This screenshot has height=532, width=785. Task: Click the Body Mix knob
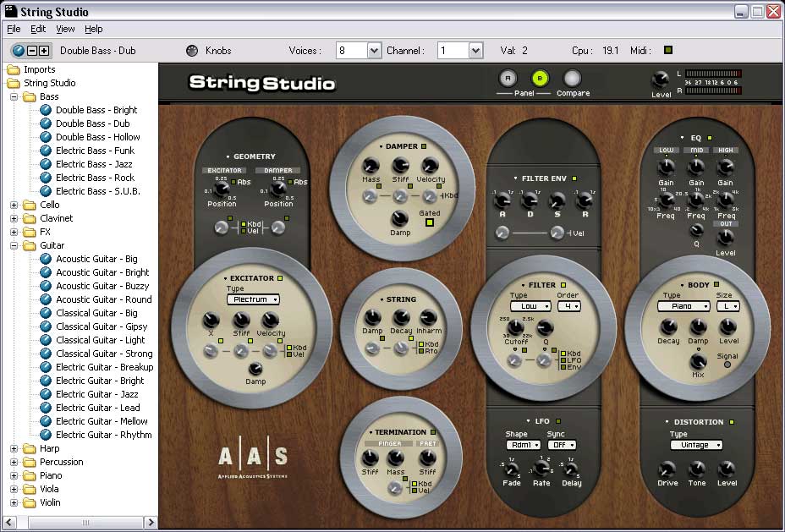tap(698, 361)
